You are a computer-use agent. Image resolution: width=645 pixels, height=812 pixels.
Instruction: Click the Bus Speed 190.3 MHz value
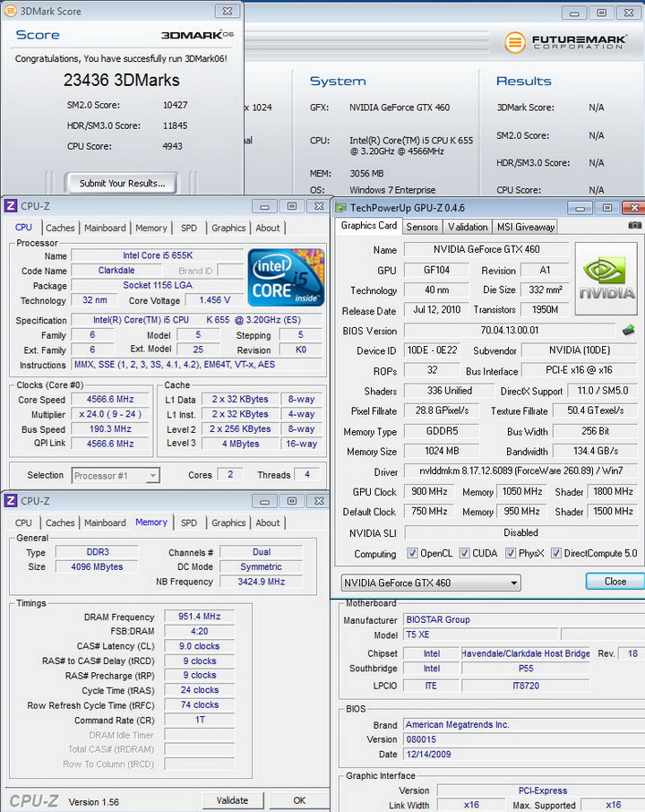click(110, 428)
